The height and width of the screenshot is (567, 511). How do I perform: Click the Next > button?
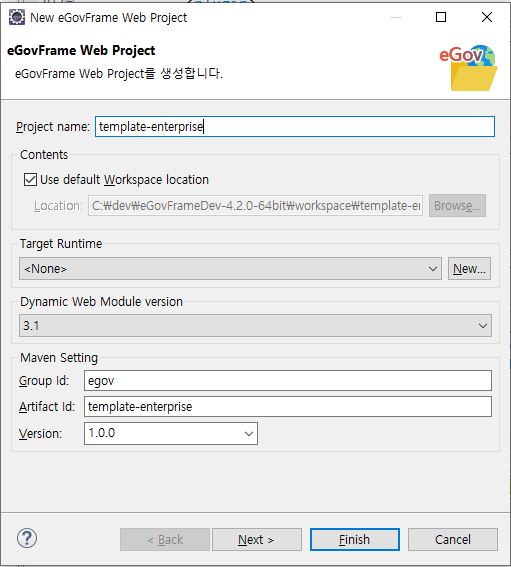point(257,540)
